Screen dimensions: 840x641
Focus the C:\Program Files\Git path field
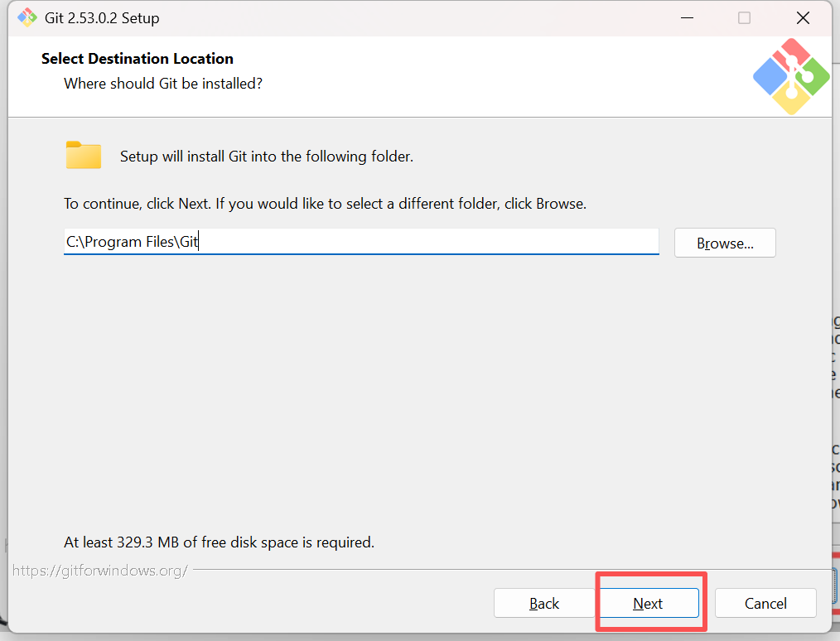coord(361,242)
